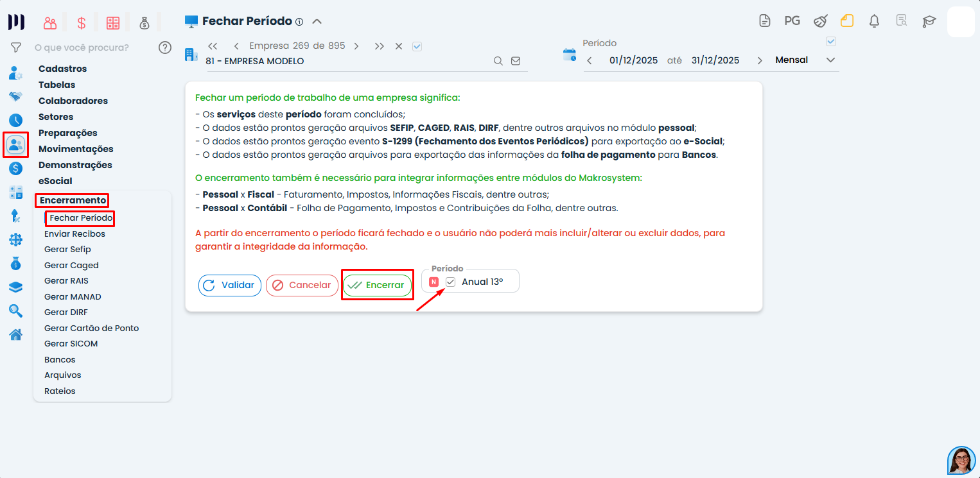Open the Gerar Sefip menu item

67,250
